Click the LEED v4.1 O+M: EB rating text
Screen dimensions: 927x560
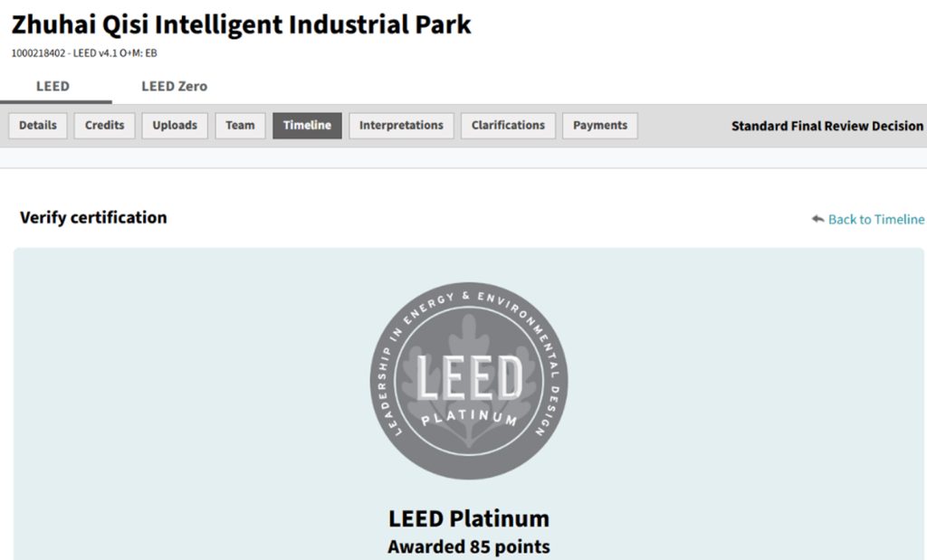pyautogui.click(x=115, y=53)
